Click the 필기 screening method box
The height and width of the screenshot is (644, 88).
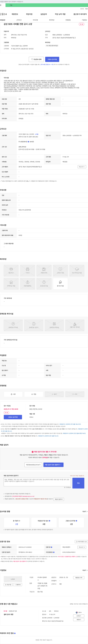pos(54,394)
